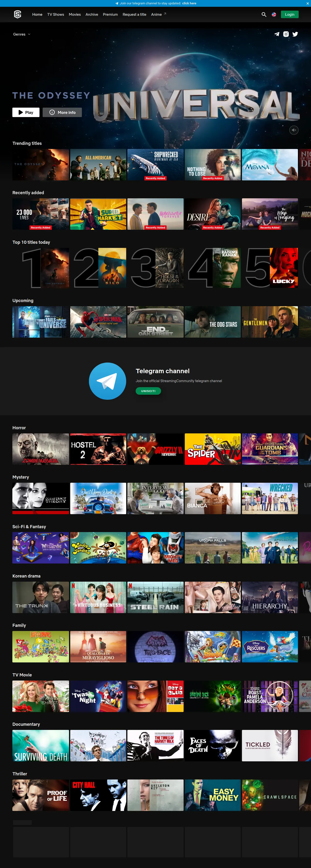The width and height of the screenshot is (311, 868).
Task: Open the Don't Worry Darling thumbnail
Action: tap(98, 499)
